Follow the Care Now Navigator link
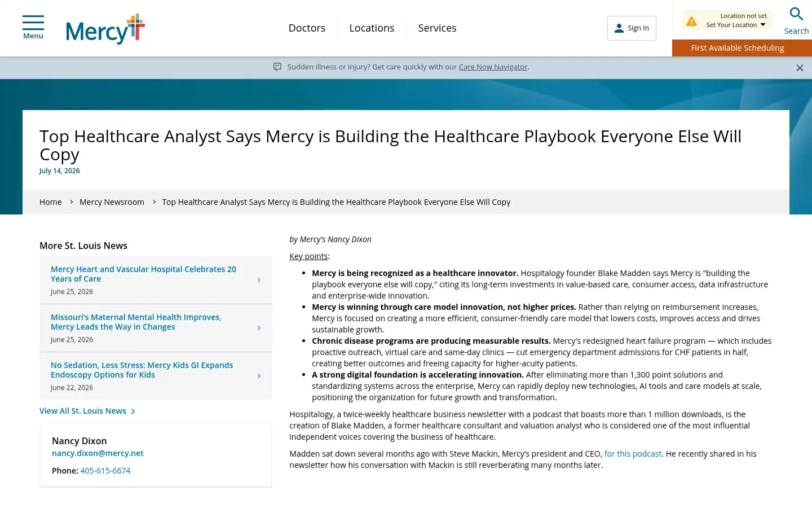 pos(493,67)
